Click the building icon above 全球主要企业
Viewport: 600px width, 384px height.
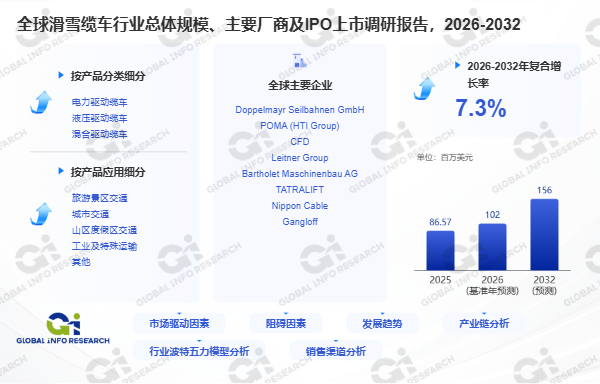300,61
